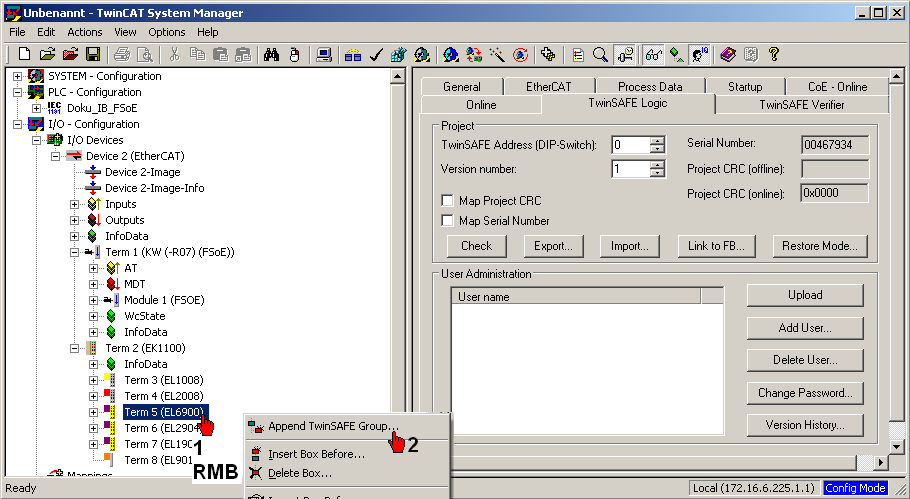The height and width of the screenshot is (499, 910).
Task: Click the Find binoculars icon
Action: (x=271, y=55)
